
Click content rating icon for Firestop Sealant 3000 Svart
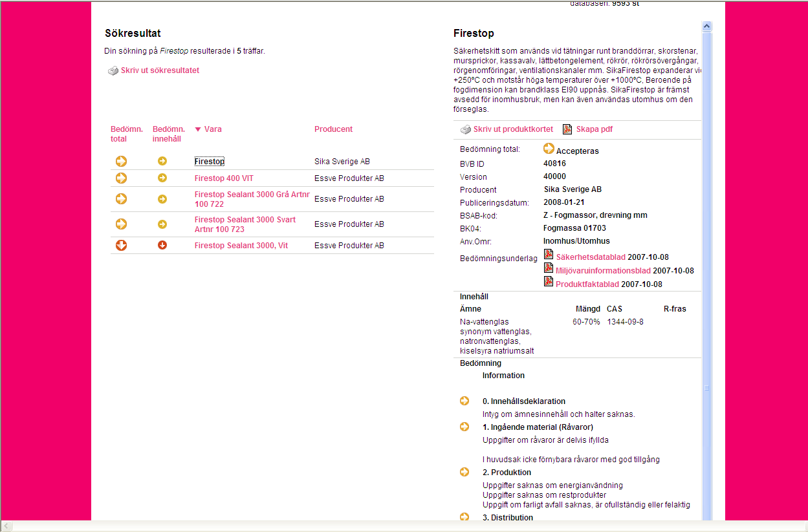click(x=162, y=224)
